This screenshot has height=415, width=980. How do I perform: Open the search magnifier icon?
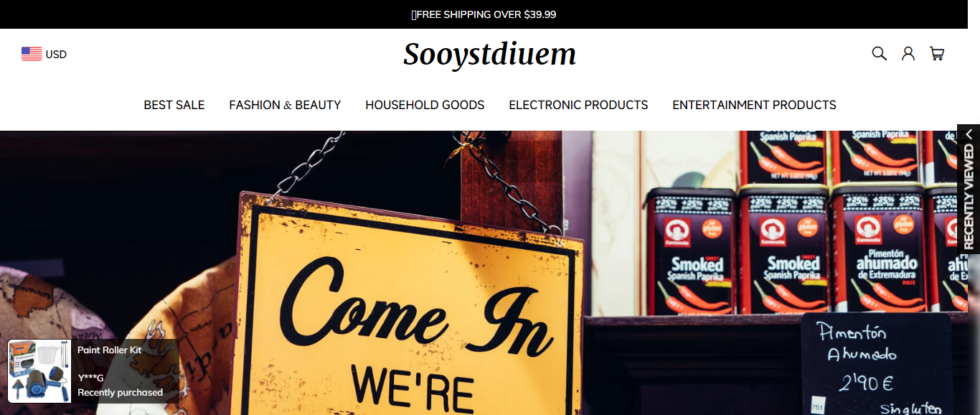point(879,53)
